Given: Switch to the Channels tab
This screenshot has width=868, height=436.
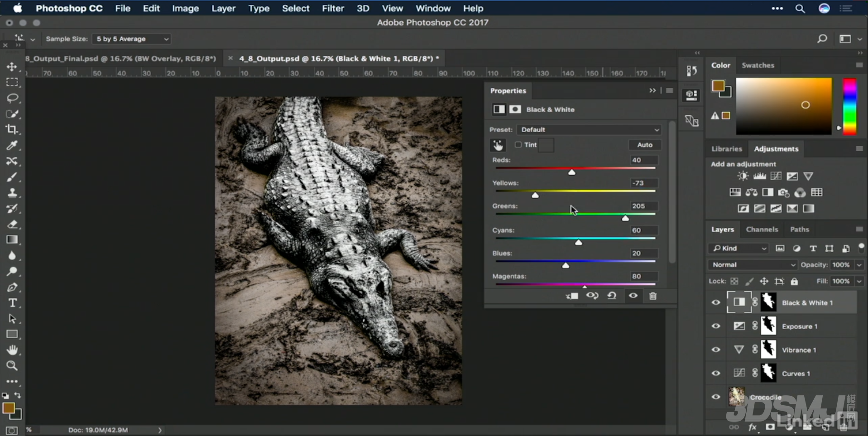Looking at the screenshot, I should [x=762, y=229].
